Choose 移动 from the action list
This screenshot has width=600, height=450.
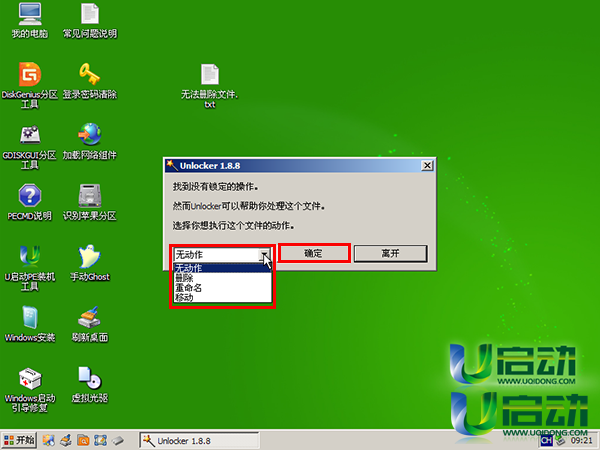[x=222, y=297]
